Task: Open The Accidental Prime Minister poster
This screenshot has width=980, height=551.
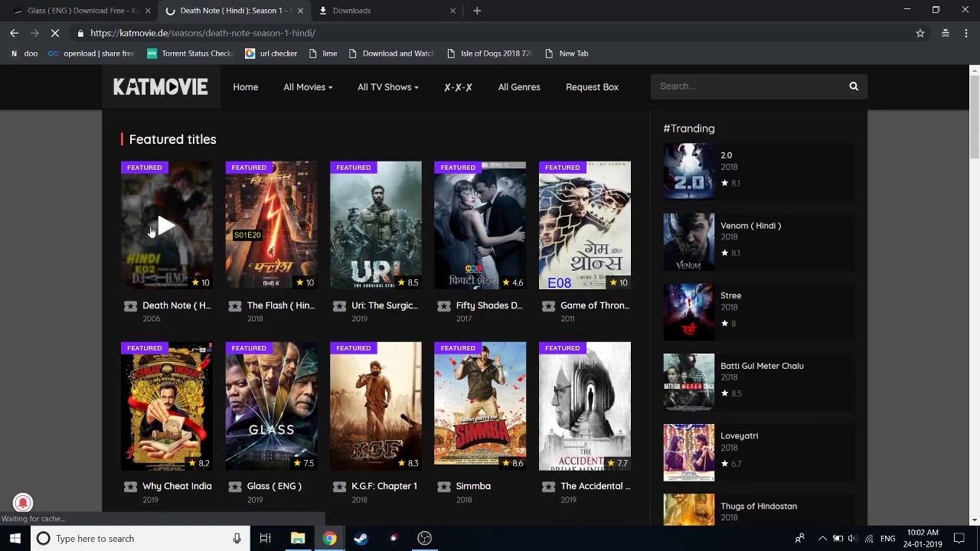Action: pyautogui.click(x=585, y=406)
